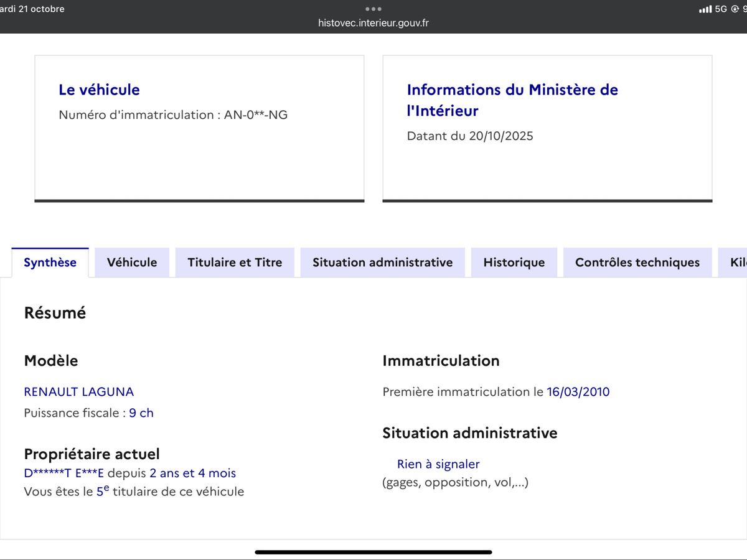Go to the Situation administrative tab
The height and width of the screenshot is (560, 747).
pos(382,263)
